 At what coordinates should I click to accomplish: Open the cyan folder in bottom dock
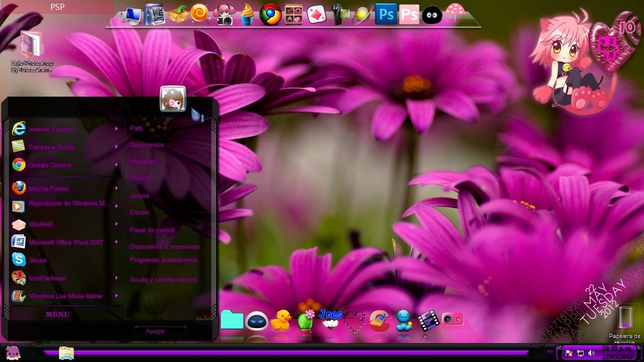tap(232, 320)
